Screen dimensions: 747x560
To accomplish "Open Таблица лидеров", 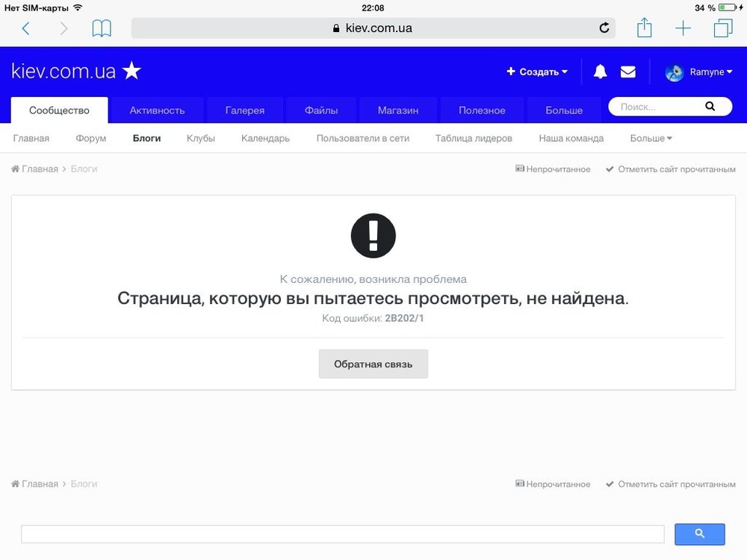I will click(x=474, y=138).
